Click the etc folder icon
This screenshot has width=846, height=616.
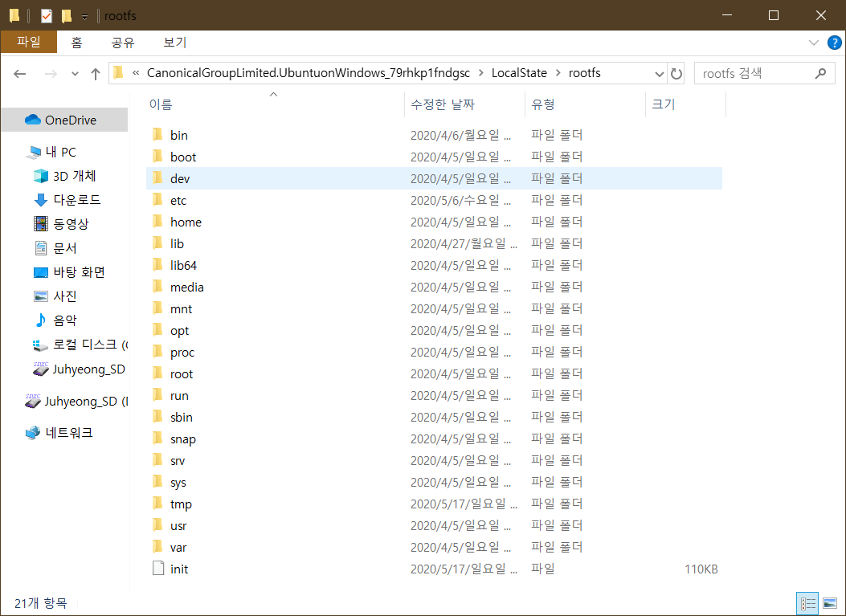click(157, 200)
